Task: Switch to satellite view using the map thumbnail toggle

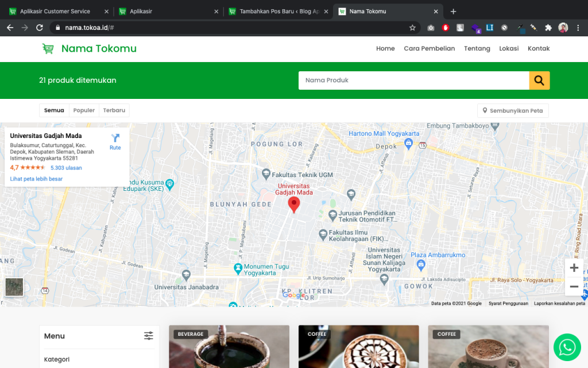Action: click(14, 287)
